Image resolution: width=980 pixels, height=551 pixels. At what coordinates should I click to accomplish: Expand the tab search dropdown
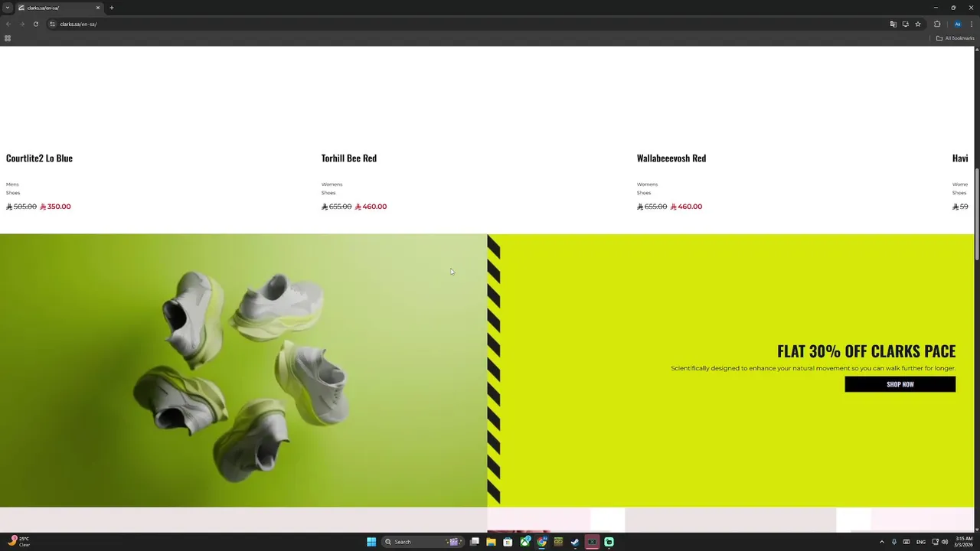tap(8, 8)
